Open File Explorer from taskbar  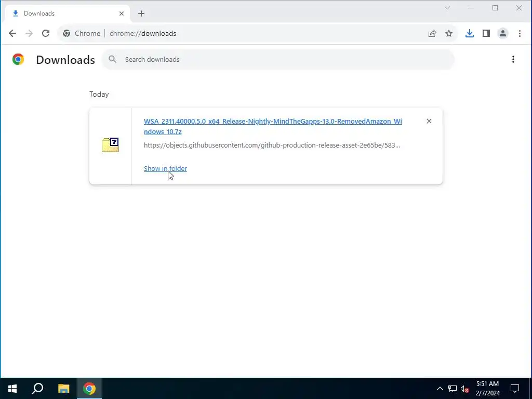click(63, 389)
